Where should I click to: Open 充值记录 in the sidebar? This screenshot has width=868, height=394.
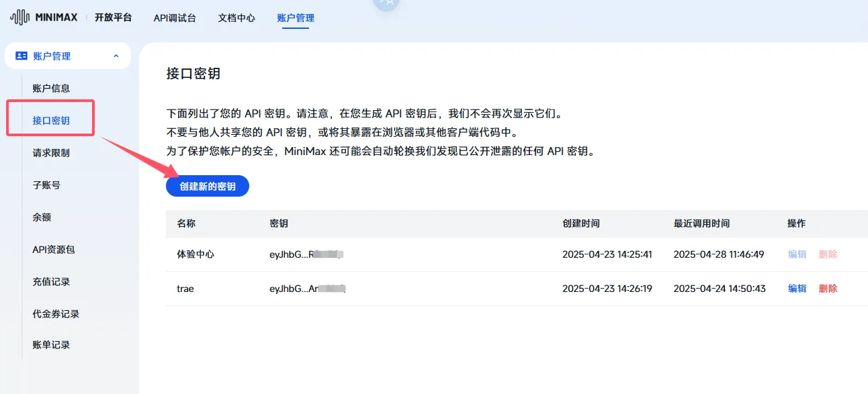(x=51, y=282)
